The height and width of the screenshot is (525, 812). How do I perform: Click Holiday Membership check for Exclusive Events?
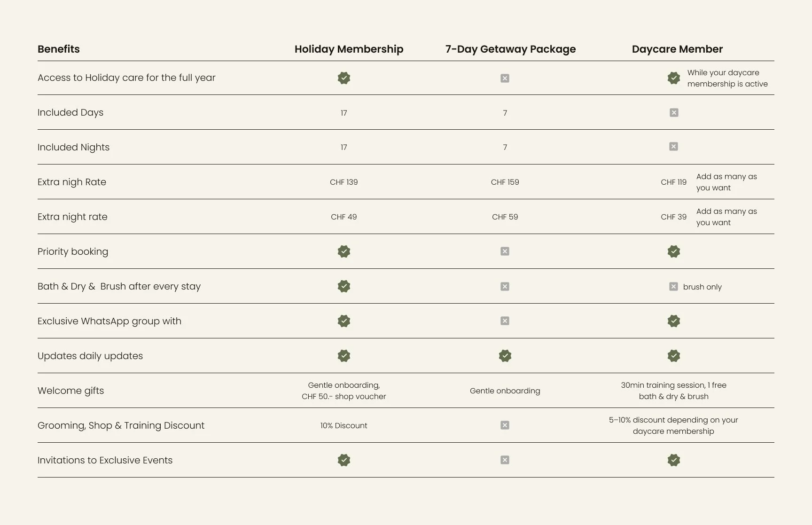pos(344,460)
